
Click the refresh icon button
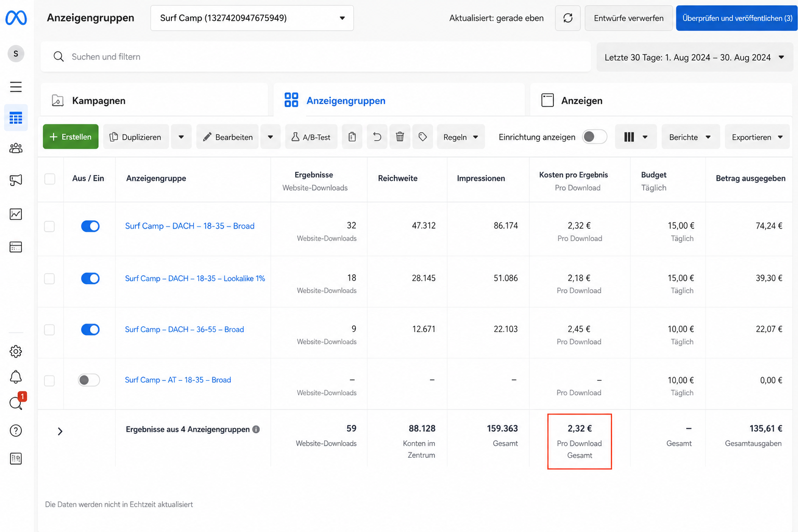(x=568, y=18)
